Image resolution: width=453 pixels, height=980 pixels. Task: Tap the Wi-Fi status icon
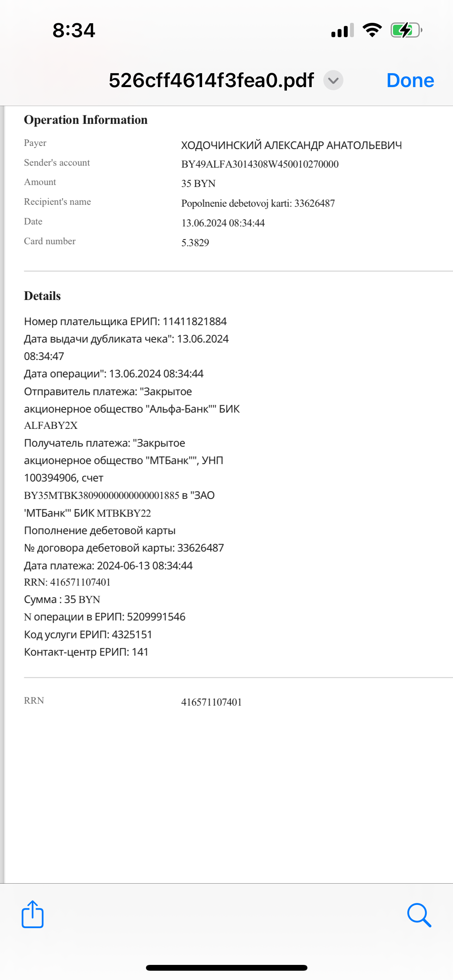(x=372, y=30)
